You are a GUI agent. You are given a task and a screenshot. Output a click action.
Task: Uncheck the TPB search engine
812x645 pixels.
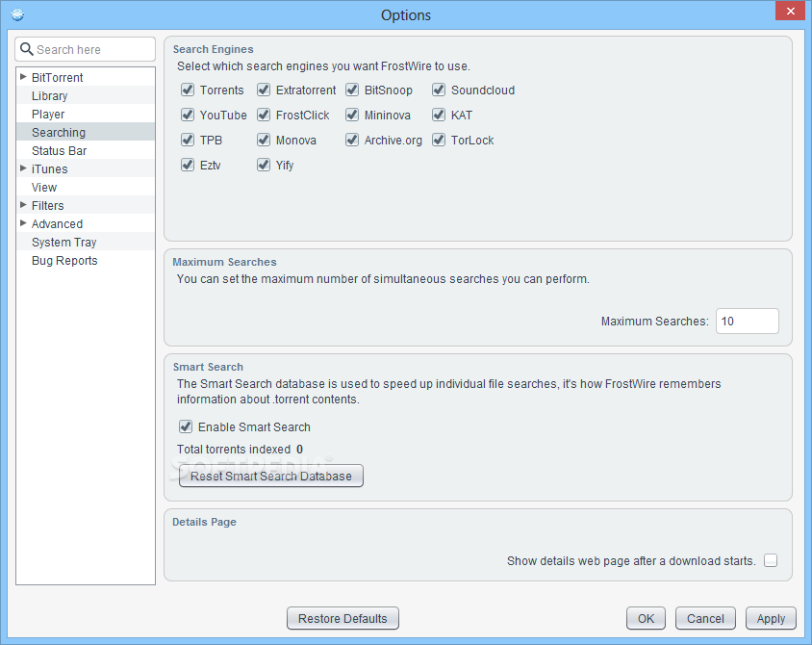(188, 140)
